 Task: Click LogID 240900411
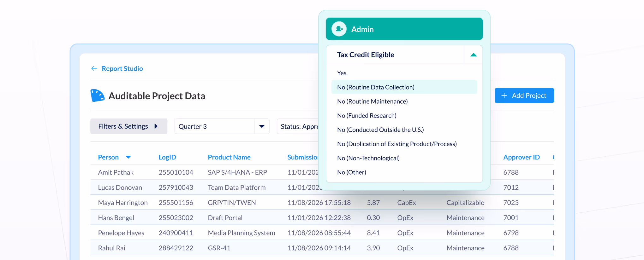(176, 233)
